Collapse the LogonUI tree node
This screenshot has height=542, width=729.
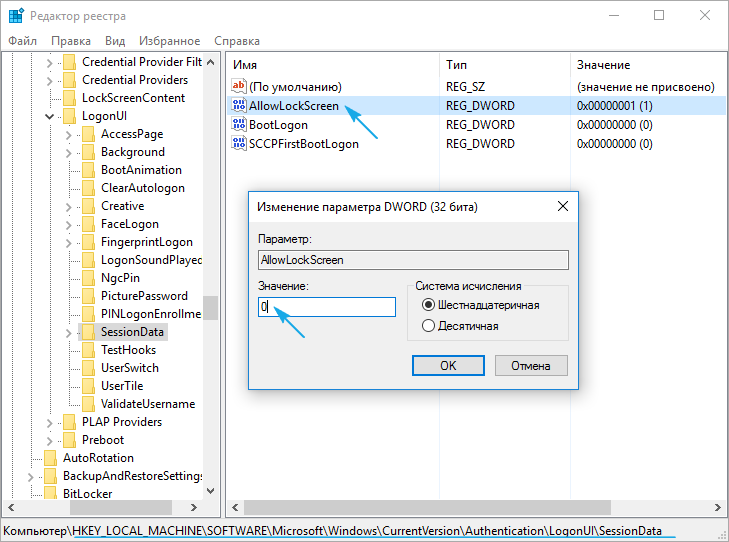[x=50, y=116]
